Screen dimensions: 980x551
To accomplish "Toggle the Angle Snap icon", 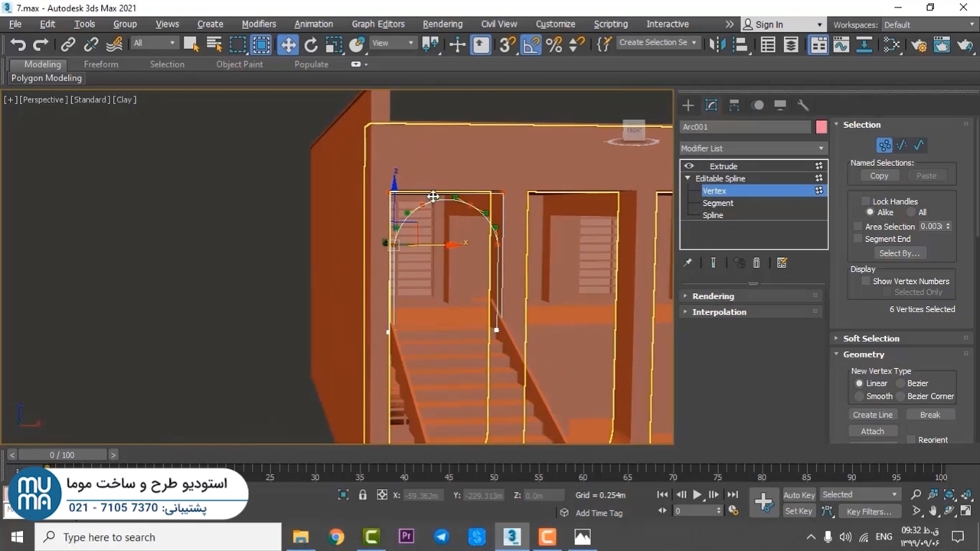I will click(x=531, y=44).
